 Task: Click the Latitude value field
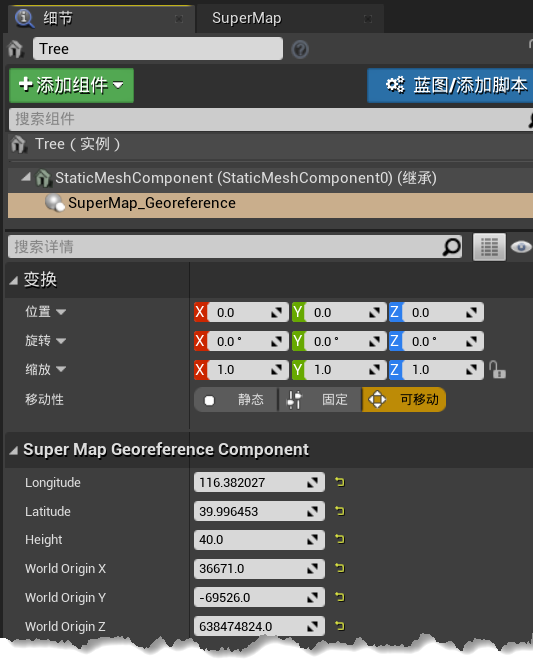coord(259,511)
